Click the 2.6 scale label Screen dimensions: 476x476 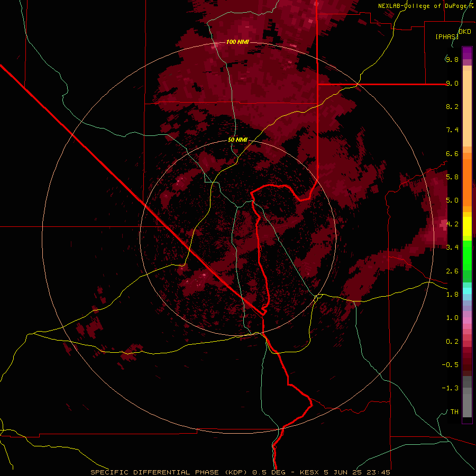click(x=452, y=271)
